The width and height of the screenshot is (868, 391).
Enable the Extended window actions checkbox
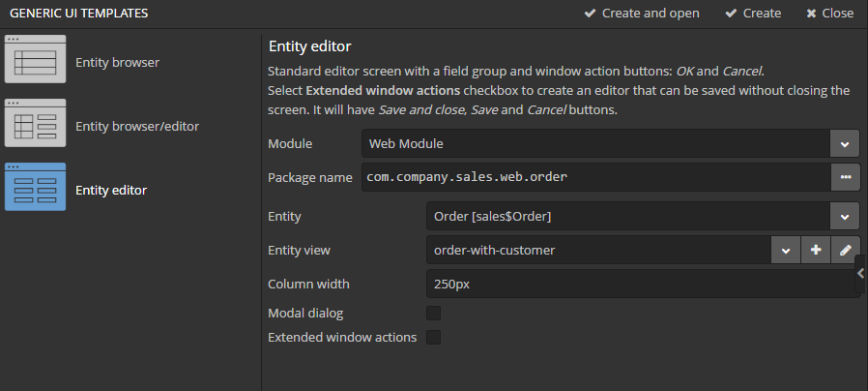(433, 337)
